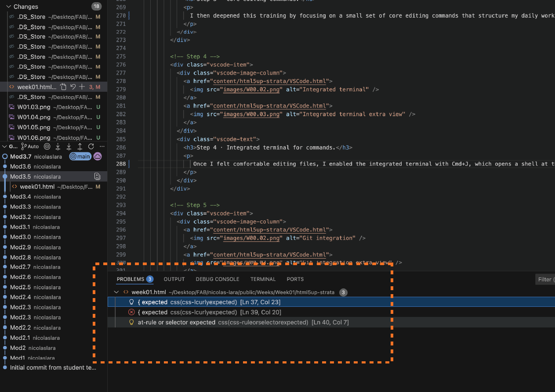Follow VSCode.html href on line 278

269,81
